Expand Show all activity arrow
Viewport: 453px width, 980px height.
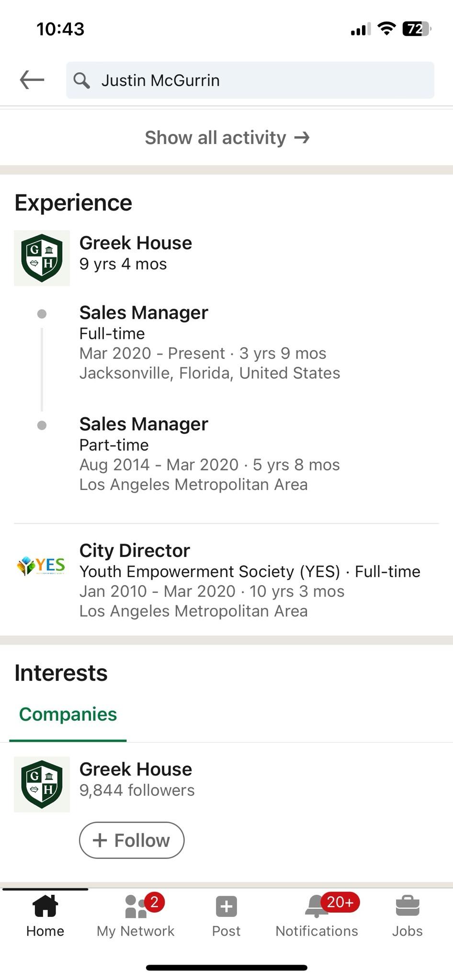[x=302, y=138]
